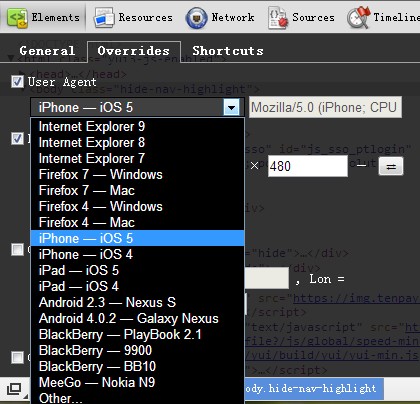This screenshot has width=420, height=404.
Task: Toggle the checked checkbox below User Agent
Action: tap(17, 138)
